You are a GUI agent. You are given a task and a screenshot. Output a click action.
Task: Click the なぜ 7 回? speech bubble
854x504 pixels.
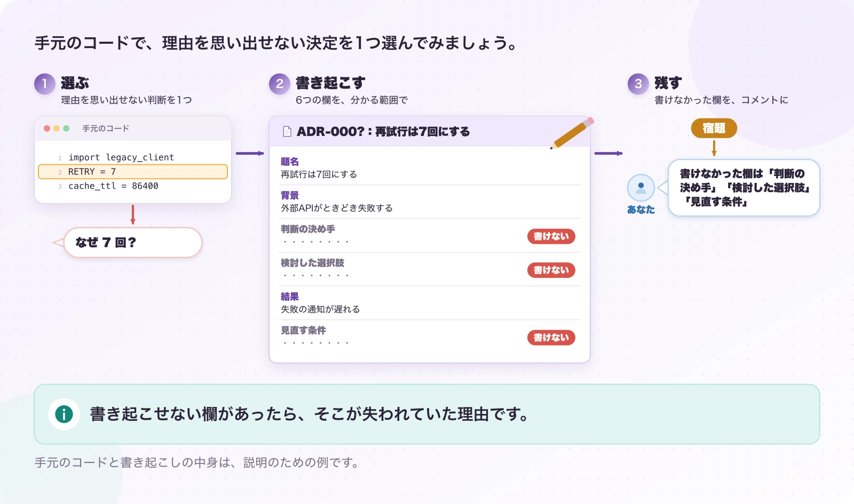[x=132, y=243]
